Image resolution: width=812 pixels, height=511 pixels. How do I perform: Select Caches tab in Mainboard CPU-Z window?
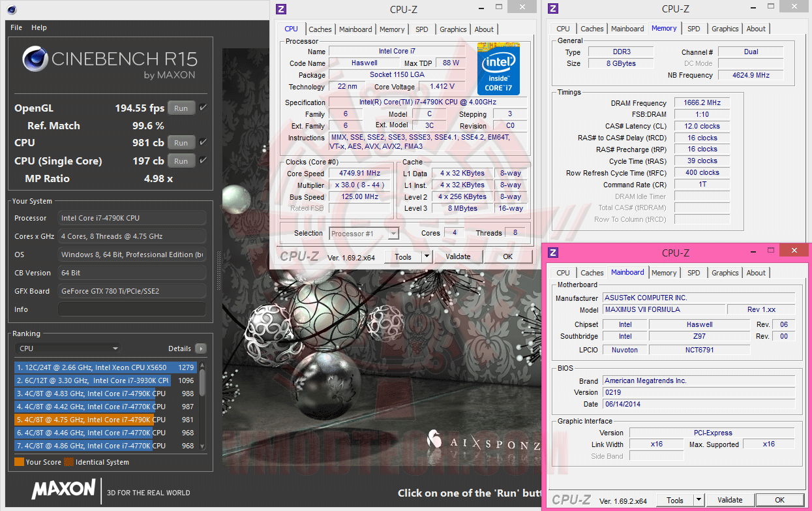point(592,273)
